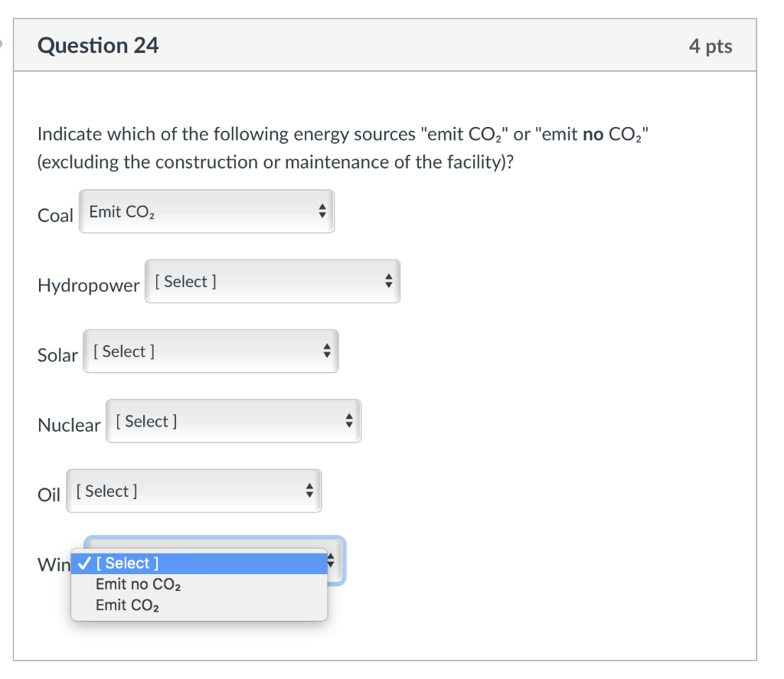This screenshot has width=784, height=679.
Task: Open the Coal answer dropdown
Action: (x=206, y=212)
